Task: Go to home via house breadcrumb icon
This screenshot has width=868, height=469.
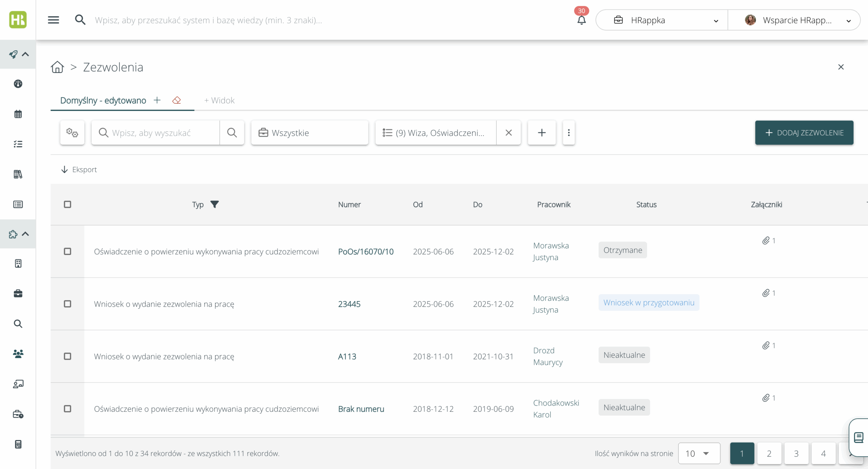Action: point(57,67)
